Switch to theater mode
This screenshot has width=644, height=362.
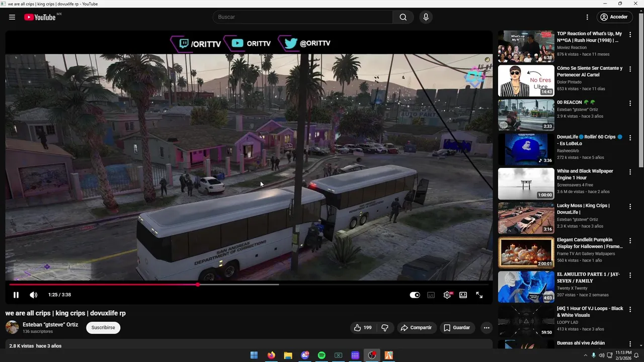click(x=463, y=295)
